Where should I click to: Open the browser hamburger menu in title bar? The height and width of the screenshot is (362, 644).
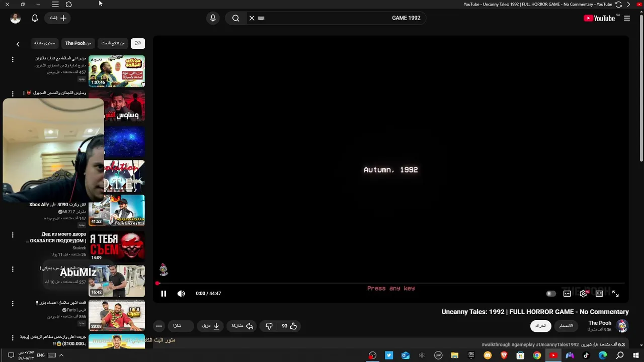tap(55, 4)
